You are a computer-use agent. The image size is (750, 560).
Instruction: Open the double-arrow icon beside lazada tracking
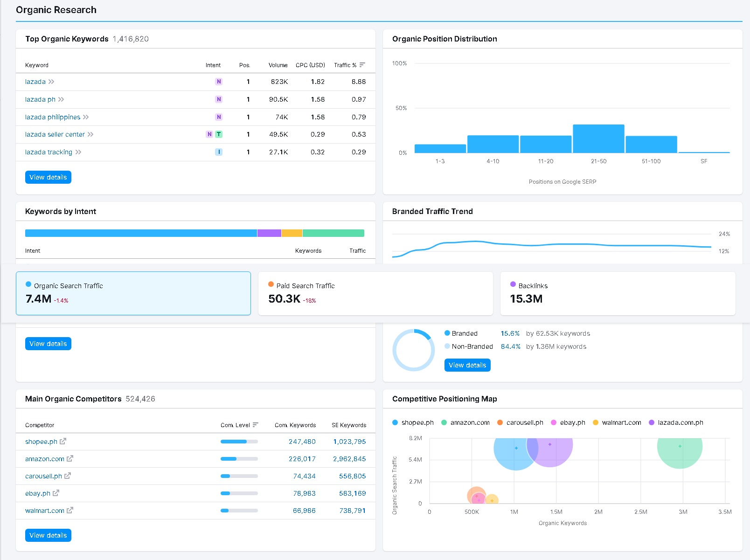click(x=78, y=152)
